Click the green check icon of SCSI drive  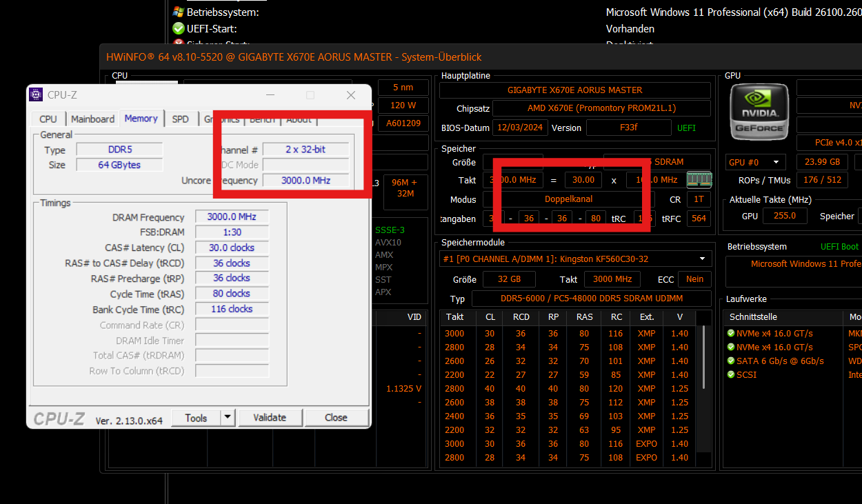pyautogui.click(x=731, y=374)
